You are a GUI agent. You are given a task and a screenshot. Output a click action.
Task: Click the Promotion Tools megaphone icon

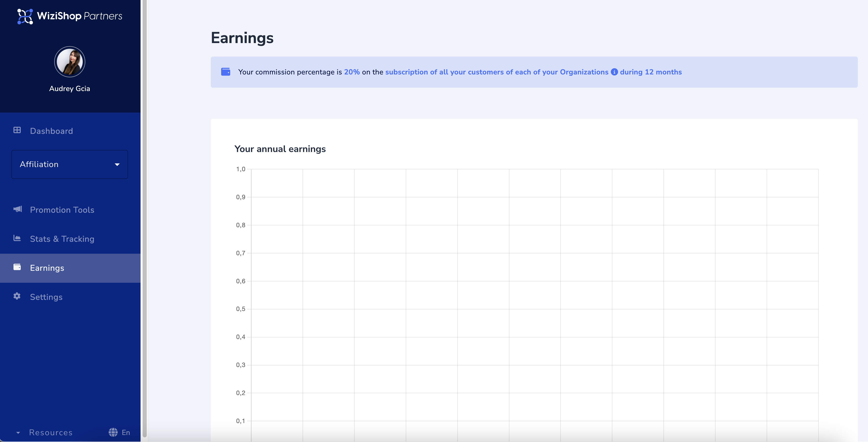[x=18, y=209]
